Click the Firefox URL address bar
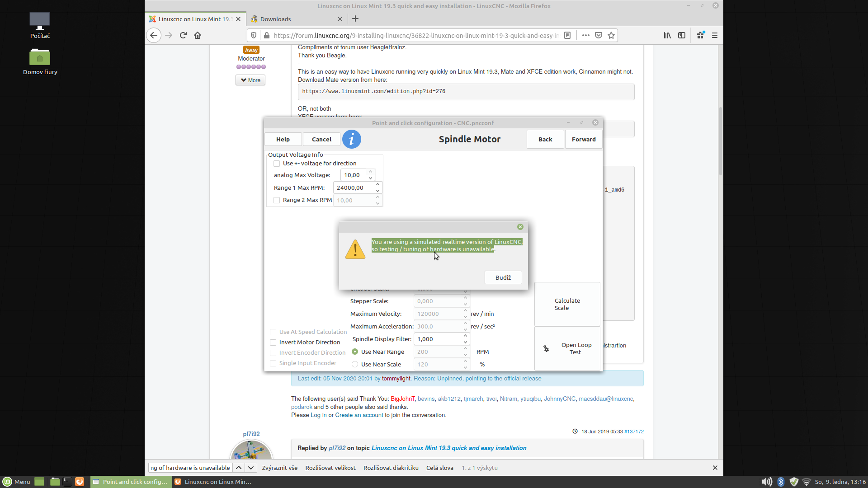The width and height of the screenshot is (868, 488). tap(416, 35)
